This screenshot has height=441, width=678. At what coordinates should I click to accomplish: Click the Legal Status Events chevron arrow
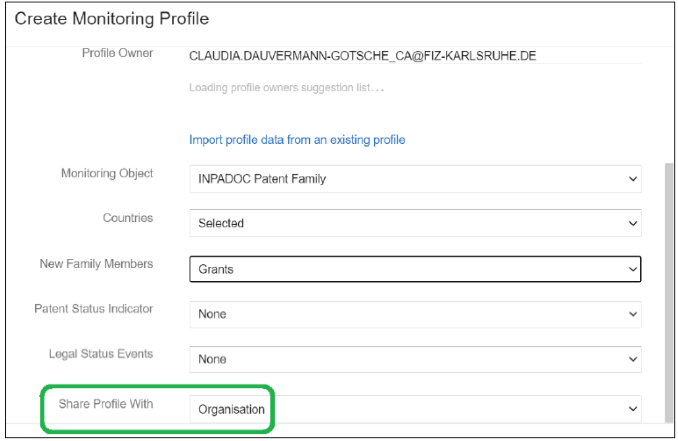(633, 359)
